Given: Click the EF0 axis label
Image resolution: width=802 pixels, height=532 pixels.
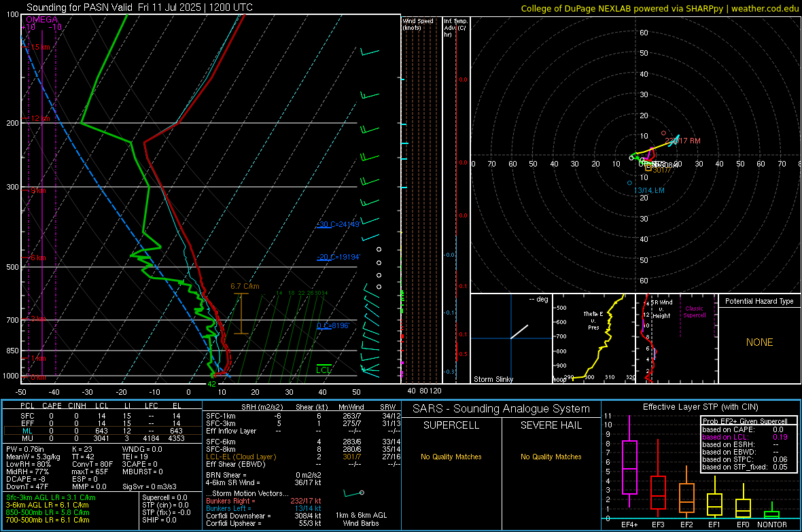Looking at the screenshot, I should click(x=743, y=525).
